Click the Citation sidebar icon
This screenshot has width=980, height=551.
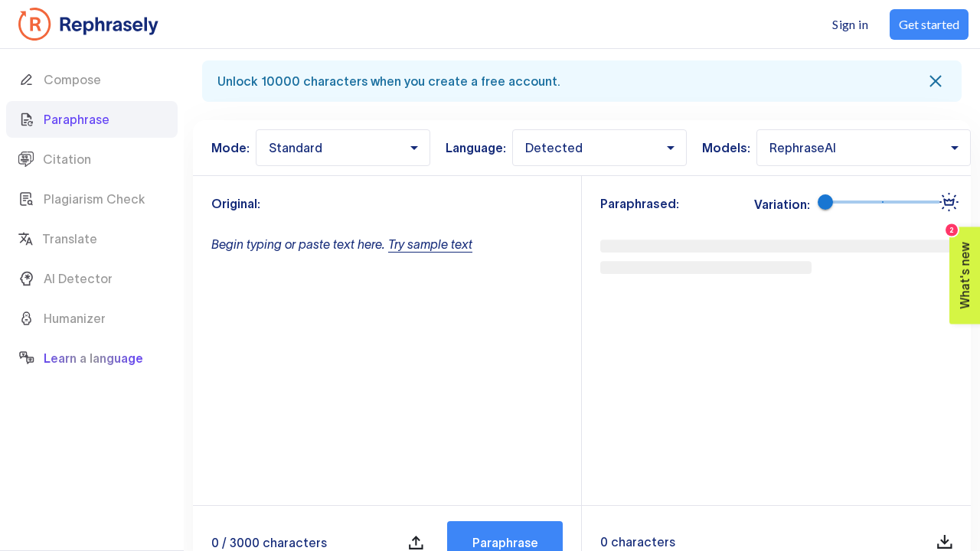[26, 159]
